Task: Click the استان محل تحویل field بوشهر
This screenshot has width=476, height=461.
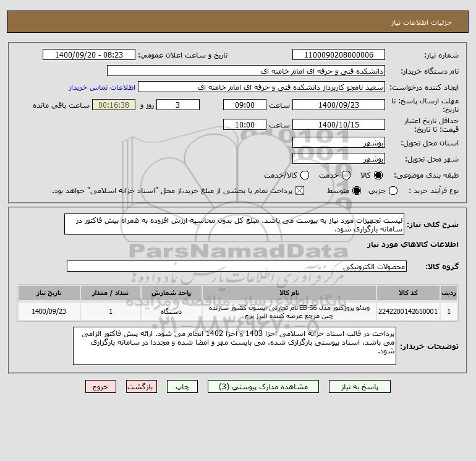Action: click(x=339, y=142)
